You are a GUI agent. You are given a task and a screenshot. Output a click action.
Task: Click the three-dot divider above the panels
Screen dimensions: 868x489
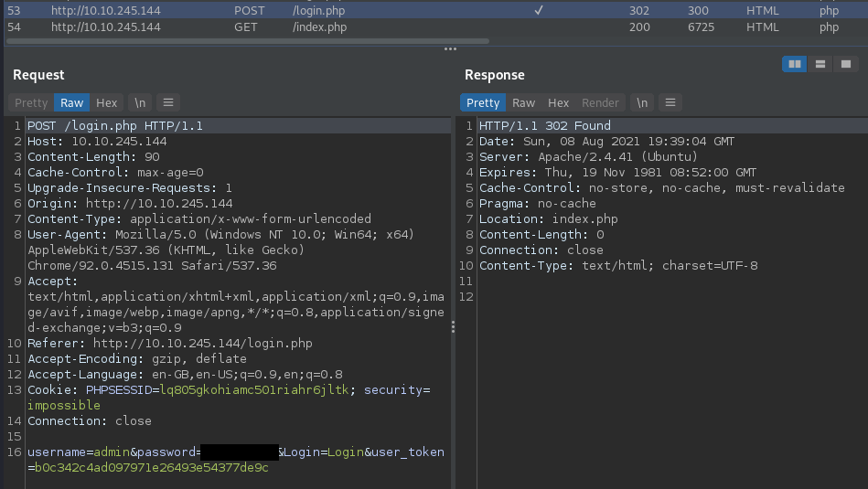pyautogui.click(x=449, y=49)
